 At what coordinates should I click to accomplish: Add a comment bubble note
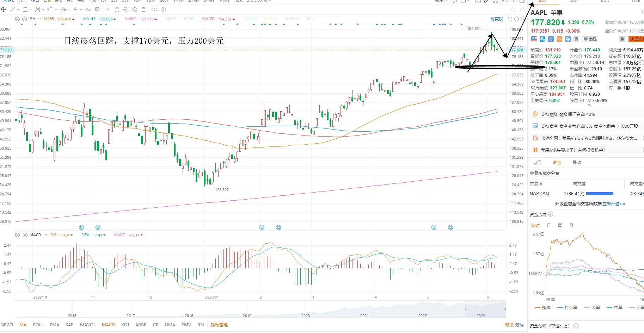(x=98, y=10)
